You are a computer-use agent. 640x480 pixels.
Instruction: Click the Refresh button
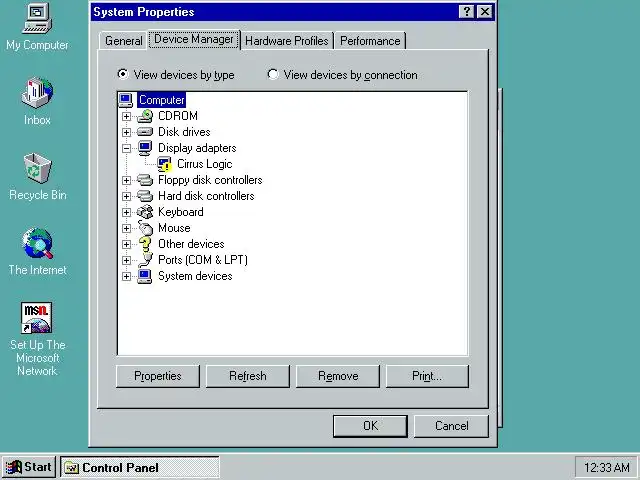point(248,376)
